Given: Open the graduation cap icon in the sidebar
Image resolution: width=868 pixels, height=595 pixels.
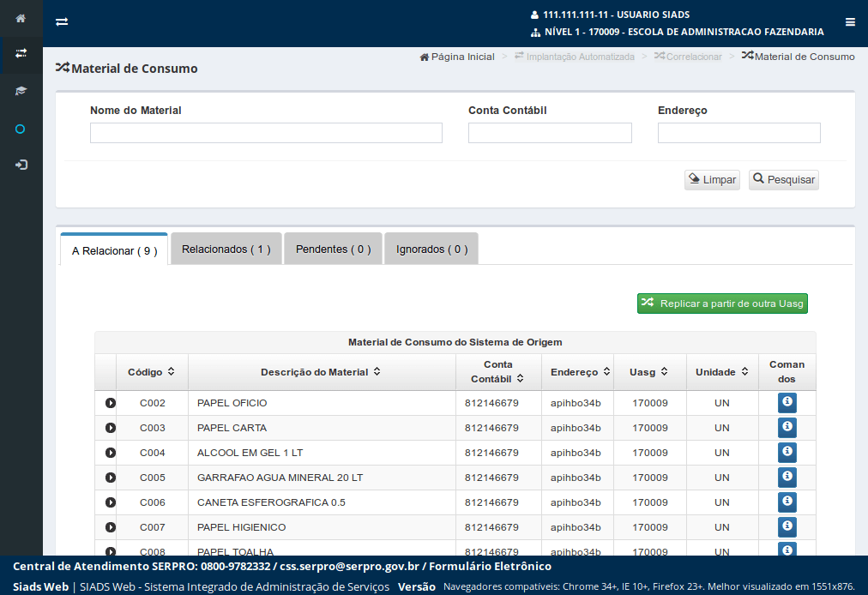Looking at the screenshot, I should (x=21, y=91).
